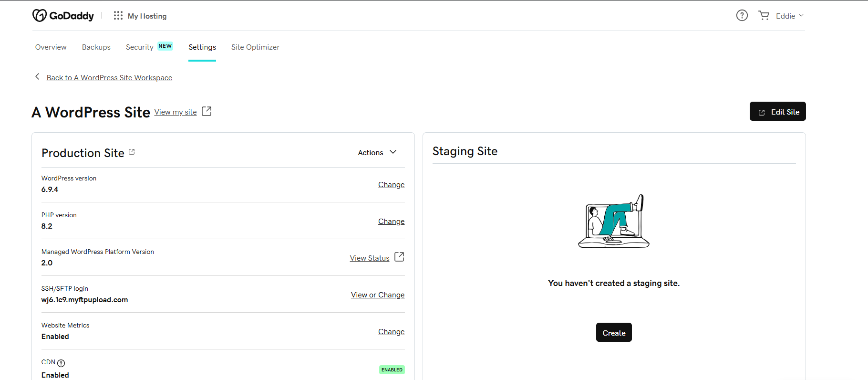
Task: Open the View my site link
Action: (176, 112)
